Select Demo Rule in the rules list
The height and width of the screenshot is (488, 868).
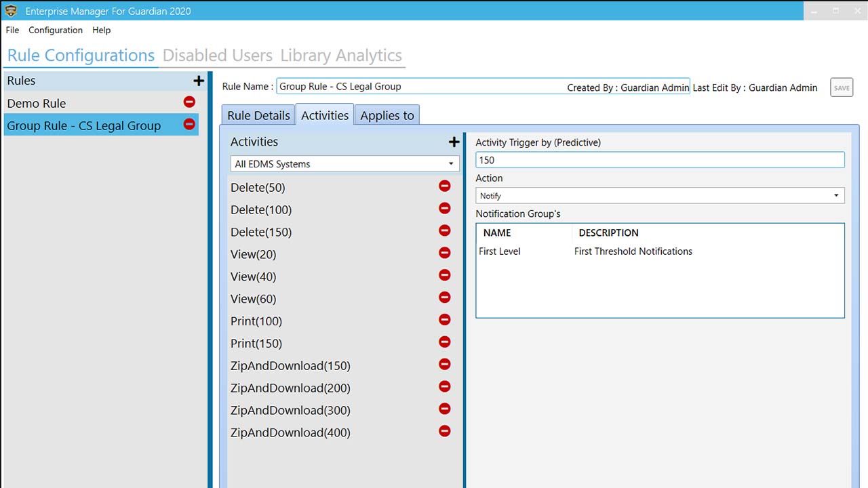coord(101,103)
